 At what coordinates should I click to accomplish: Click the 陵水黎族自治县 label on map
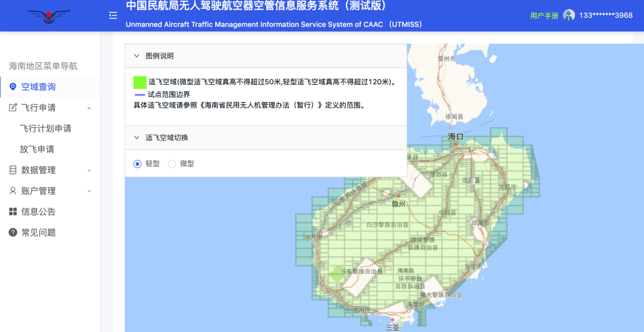click(441, 295)
